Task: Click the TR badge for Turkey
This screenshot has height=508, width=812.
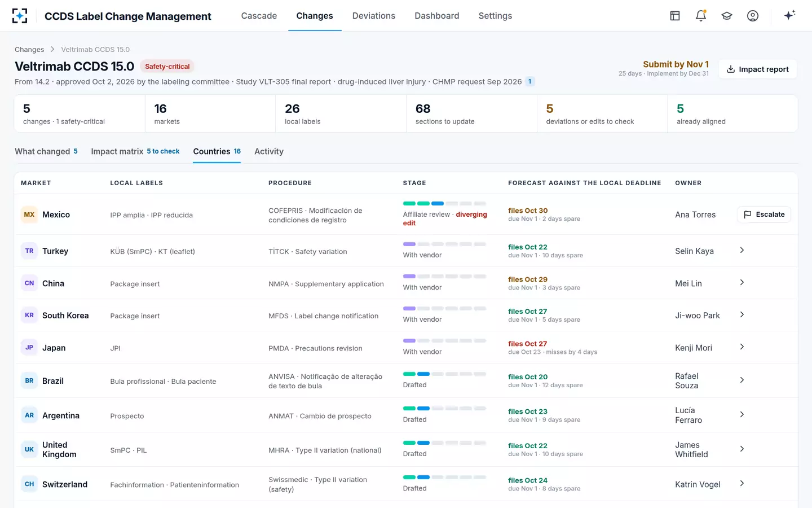Action: pyautogui.click(x=29, y=251)
